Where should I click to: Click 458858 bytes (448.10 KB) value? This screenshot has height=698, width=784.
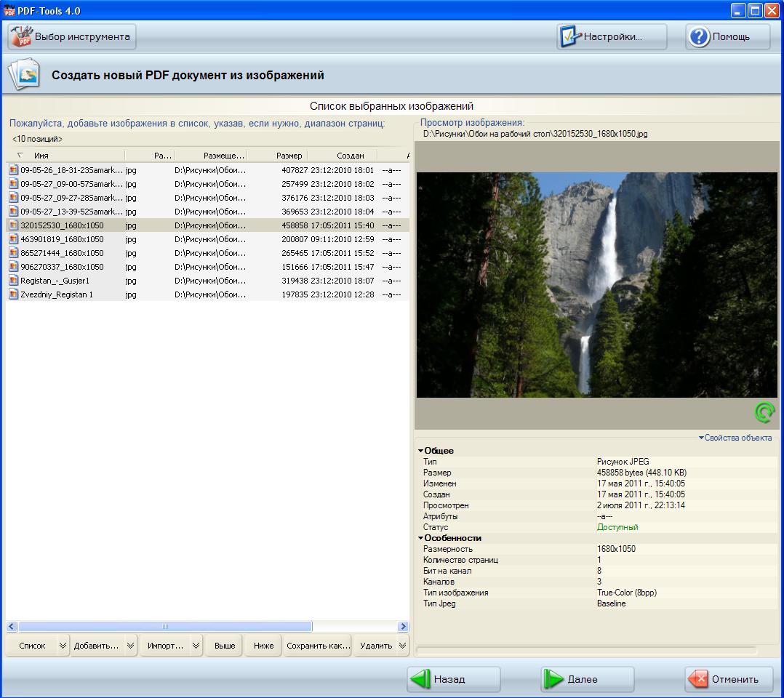point(641,473)
